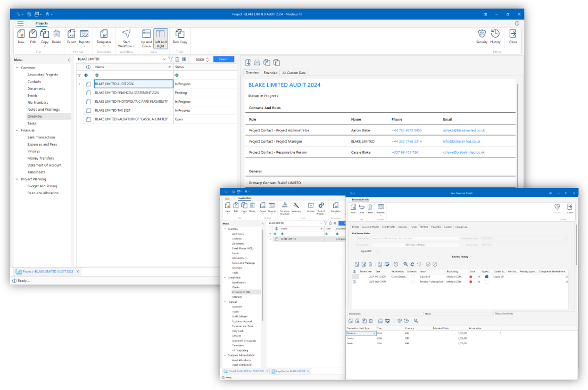Screen dimensions: 588x390
Task: Click the Company Structure icon in LegalEntities ribbon
Action: pyautogui.click(x=284, y=206)
